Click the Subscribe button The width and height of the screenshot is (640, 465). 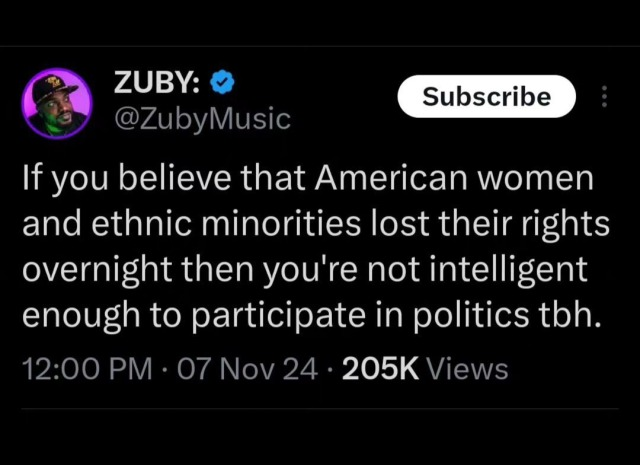coord(486,97)
